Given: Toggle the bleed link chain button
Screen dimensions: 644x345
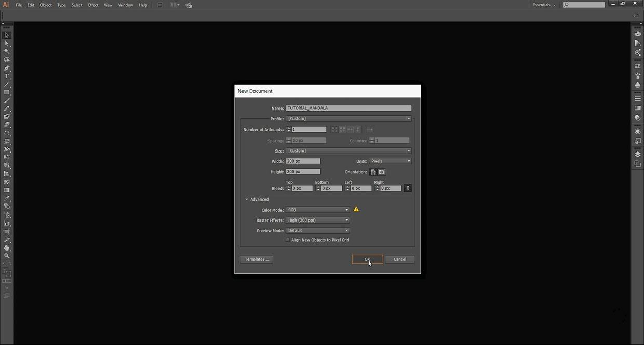Looking at the screenshot, I should pos(408,188).
